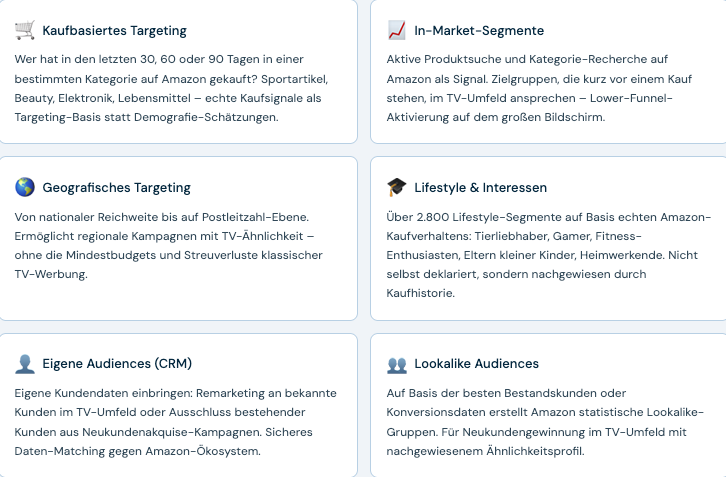
Task: Select the In-Market-Segmente heading
Action: coord(479,31)
